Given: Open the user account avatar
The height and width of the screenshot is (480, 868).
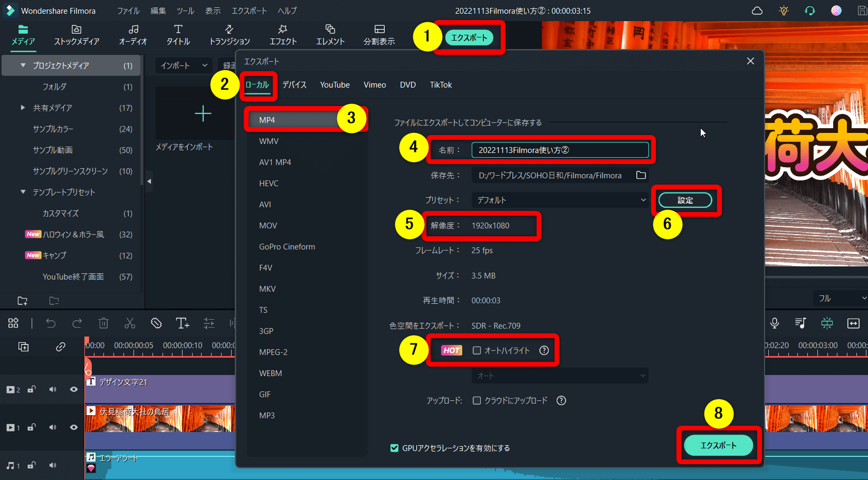Looking at the screenshot, I should (836, 11).
